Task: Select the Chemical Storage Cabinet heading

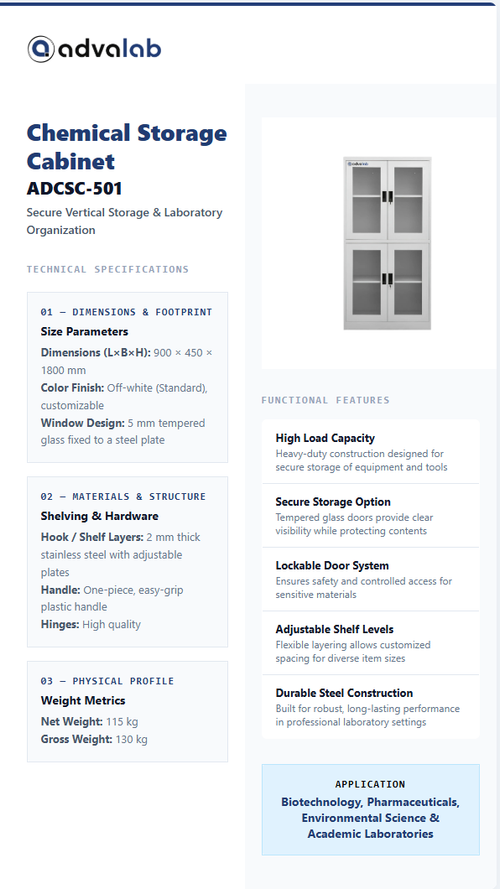Action: coord(127,147)
